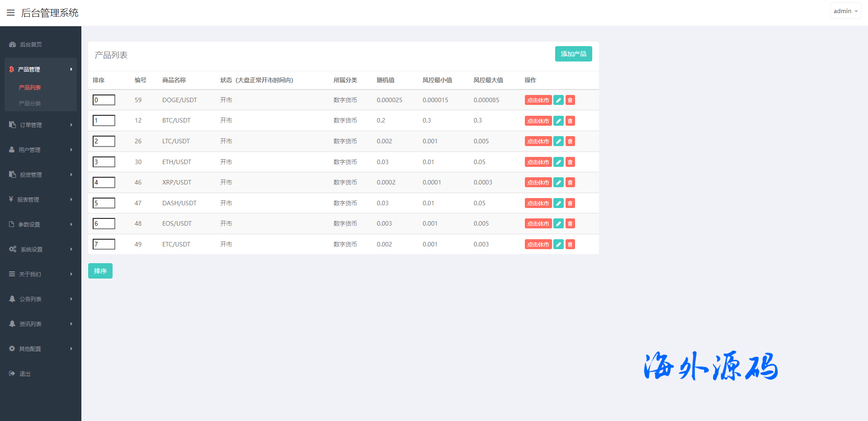The height and width of the screenshot is (421, 868).
Task: Toggle market closed for LTC/USDT via 点击休市
Action: click(x=538, y=142)
